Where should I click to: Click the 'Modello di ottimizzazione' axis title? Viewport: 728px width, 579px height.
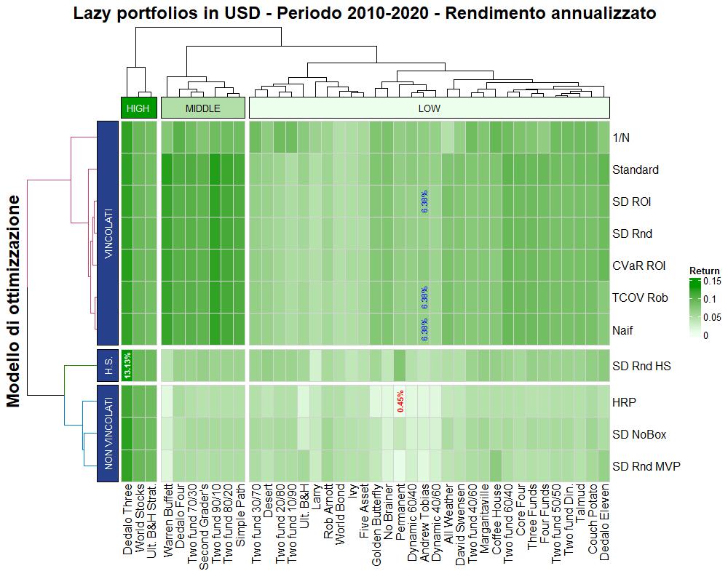click(13, 301)
